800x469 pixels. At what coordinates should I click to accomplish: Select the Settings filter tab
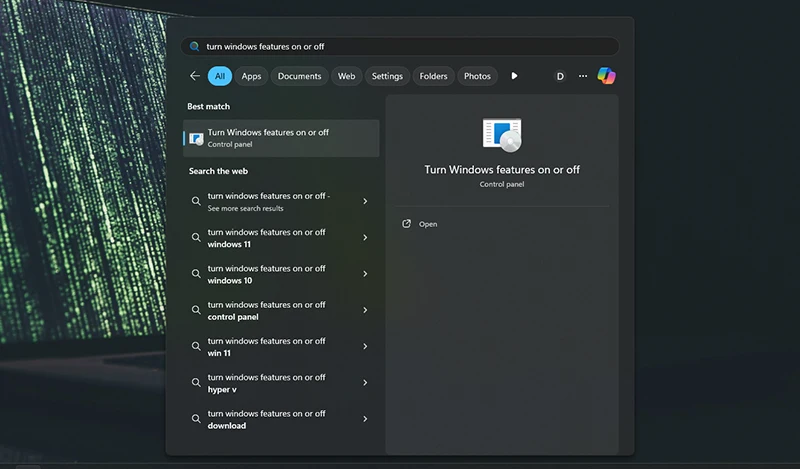coord(387,76)
